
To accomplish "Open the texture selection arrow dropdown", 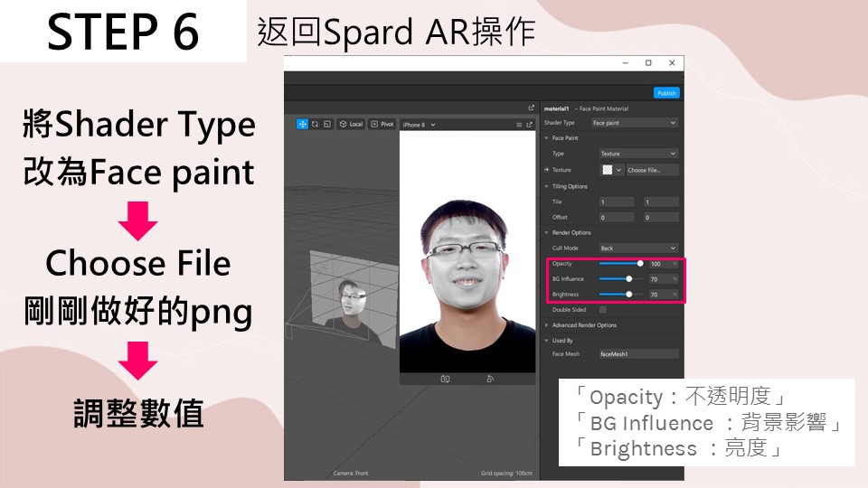I will coord(618,170).
